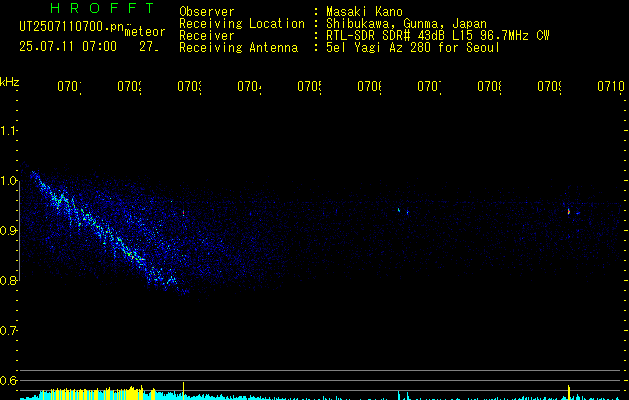Click the 1.1 kHz axis tick label
The width and height of the screenshot is (629, 400).
[x=8, y=131]
